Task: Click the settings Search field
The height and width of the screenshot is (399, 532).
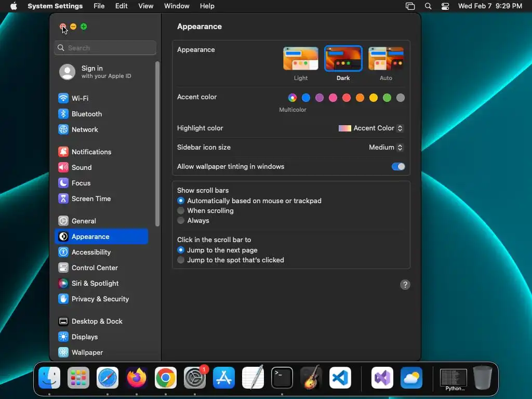Action: tap(105, 48)
